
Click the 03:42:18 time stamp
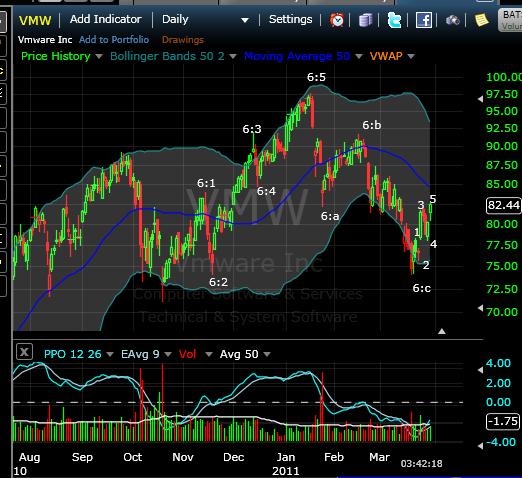coord(421,464)
